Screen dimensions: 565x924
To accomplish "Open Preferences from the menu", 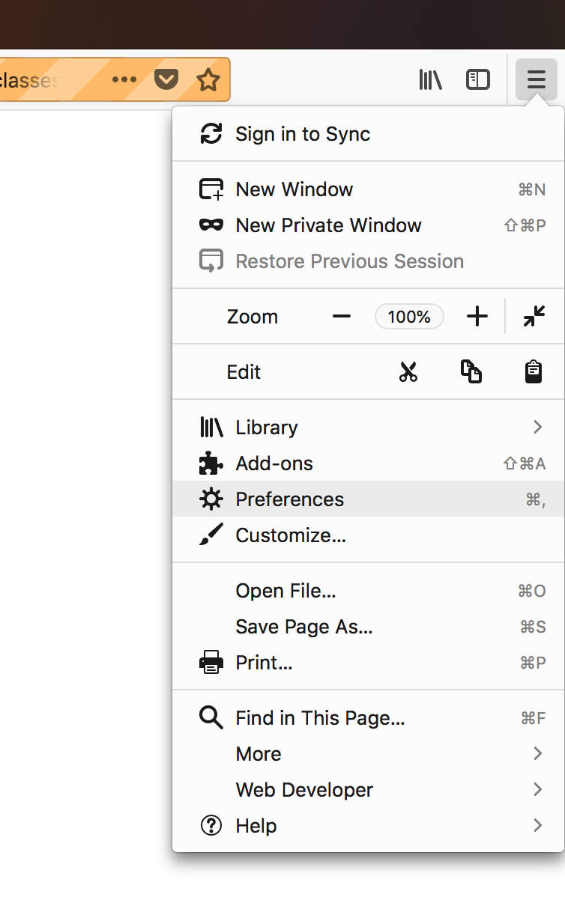I will pyautogui.click(x=290, y=499).
